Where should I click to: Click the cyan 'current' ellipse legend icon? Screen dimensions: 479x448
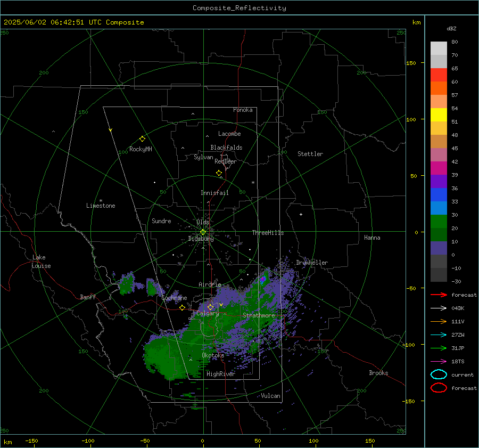[439, 374]
